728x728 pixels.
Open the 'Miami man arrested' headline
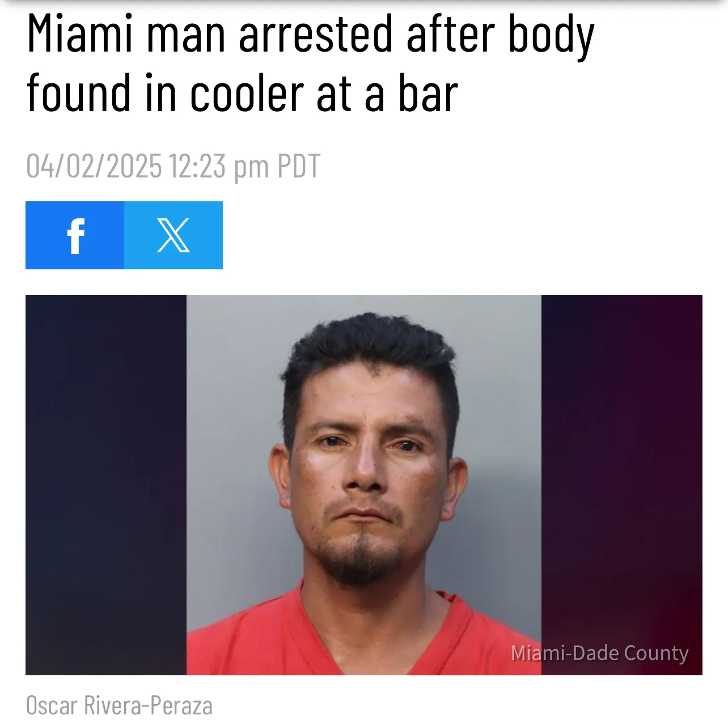click(x=310, y=64)
